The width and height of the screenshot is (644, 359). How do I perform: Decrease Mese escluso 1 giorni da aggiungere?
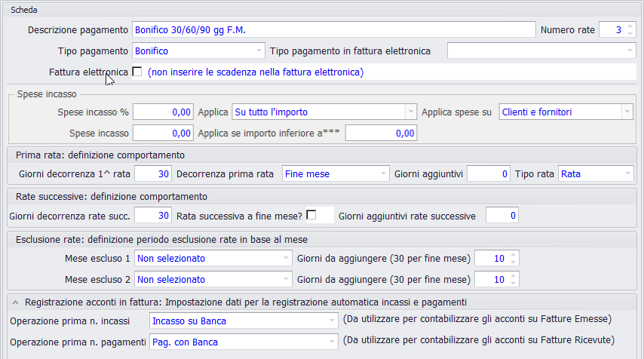click(513, 262)
